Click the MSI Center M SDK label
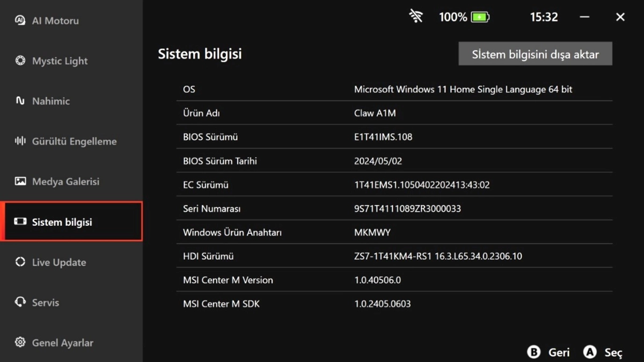The width and height of the screenshot is (644, 362). click(221, 304)
